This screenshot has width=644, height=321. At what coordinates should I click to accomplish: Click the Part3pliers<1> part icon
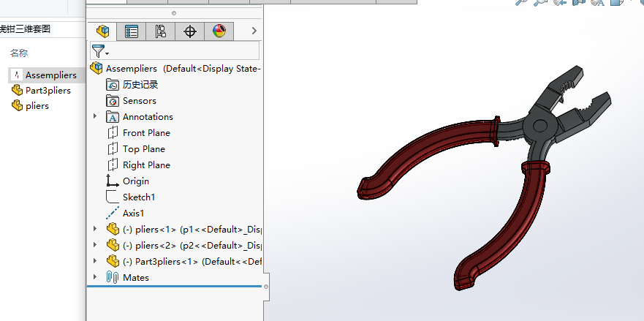pyautogui.click(x=113, y=261)
